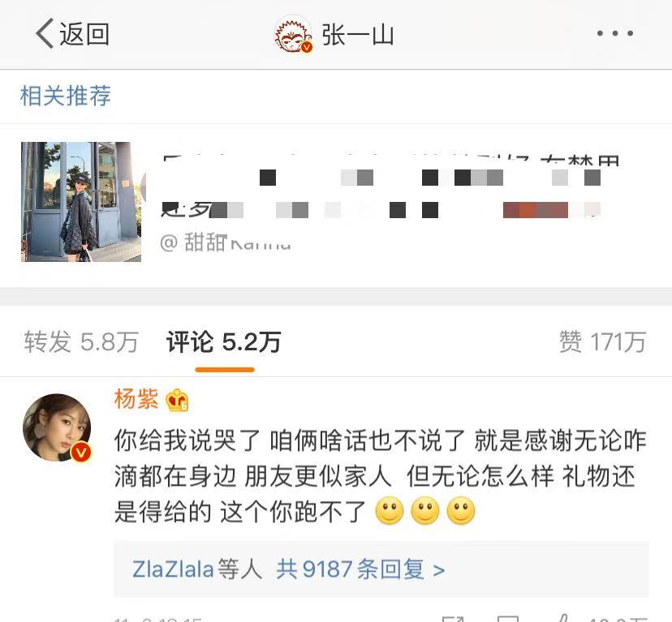Open the recommended post photo thumbnail

(81, 202)
